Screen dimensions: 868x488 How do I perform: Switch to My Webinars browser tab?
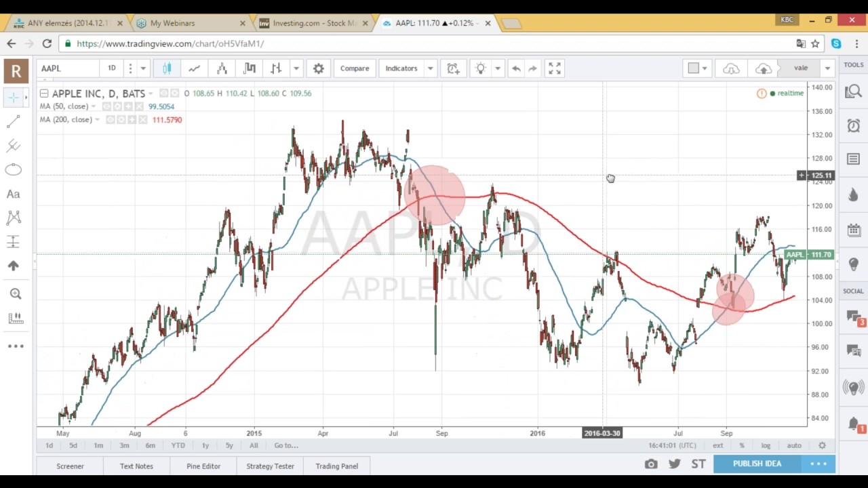pos(190,23)
